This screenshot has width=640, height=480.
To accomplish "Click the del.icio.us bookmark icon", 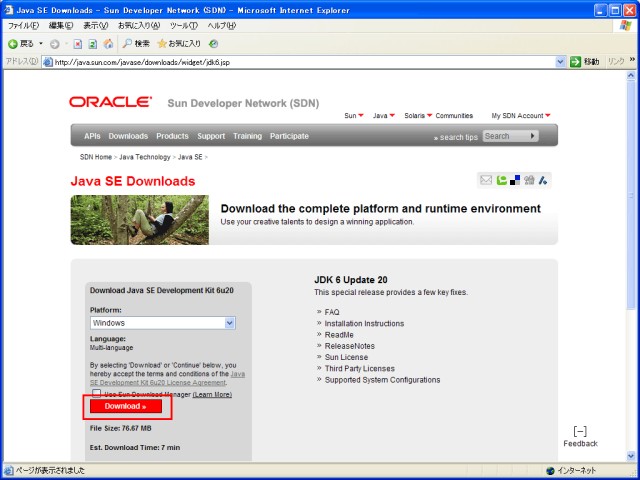I will point(515,180).
